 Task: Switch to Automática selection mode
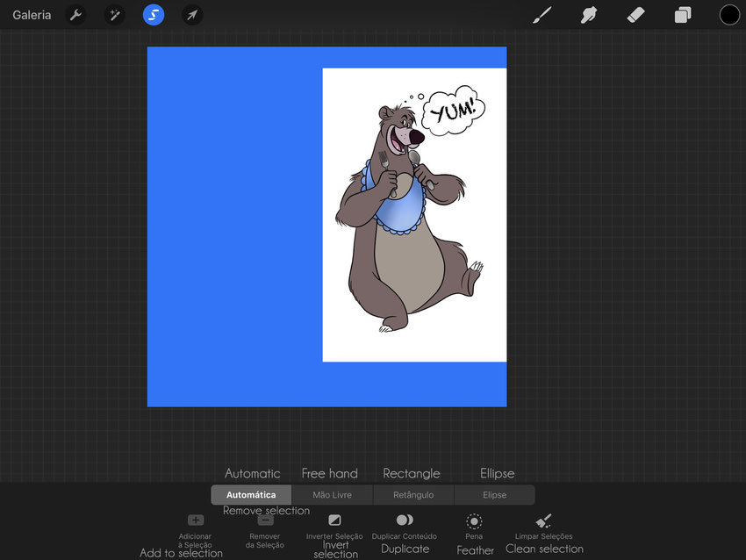(251, 495)
